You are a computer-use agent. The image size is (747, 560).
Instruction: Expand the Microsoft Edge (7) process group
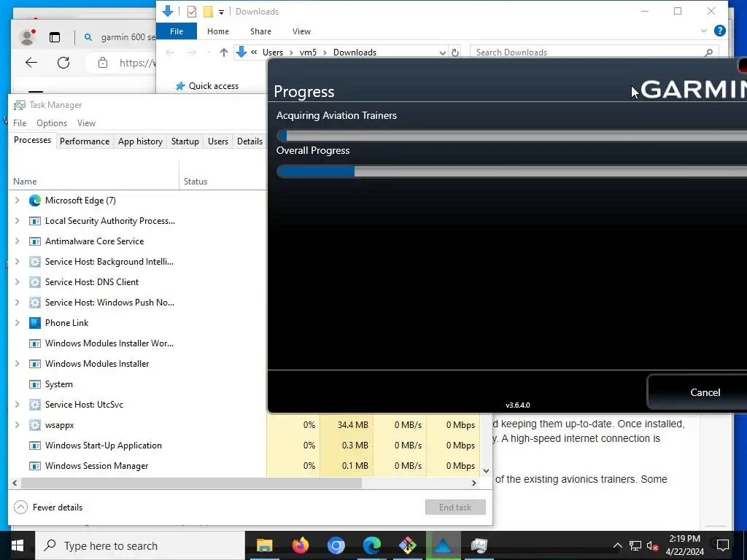point(18,201)
